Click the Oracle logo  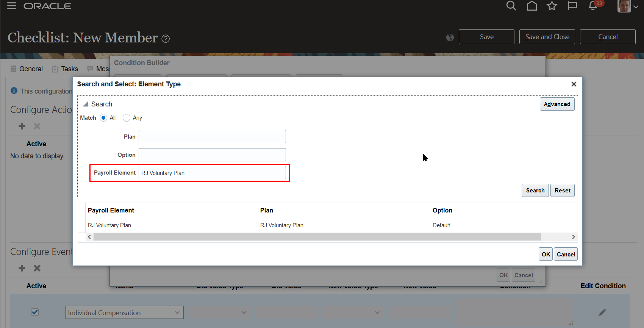[47, 6]
